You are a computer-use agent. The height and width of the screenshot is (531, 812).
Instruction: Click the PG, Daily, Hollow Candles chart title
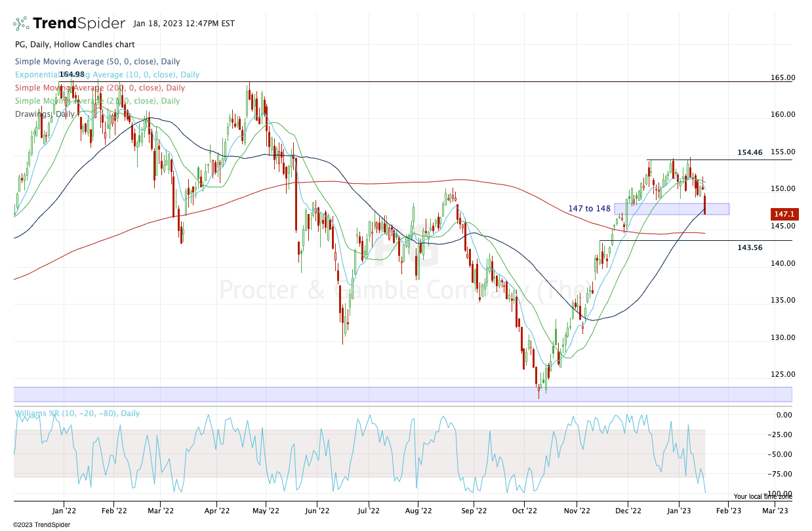point(75,45)
